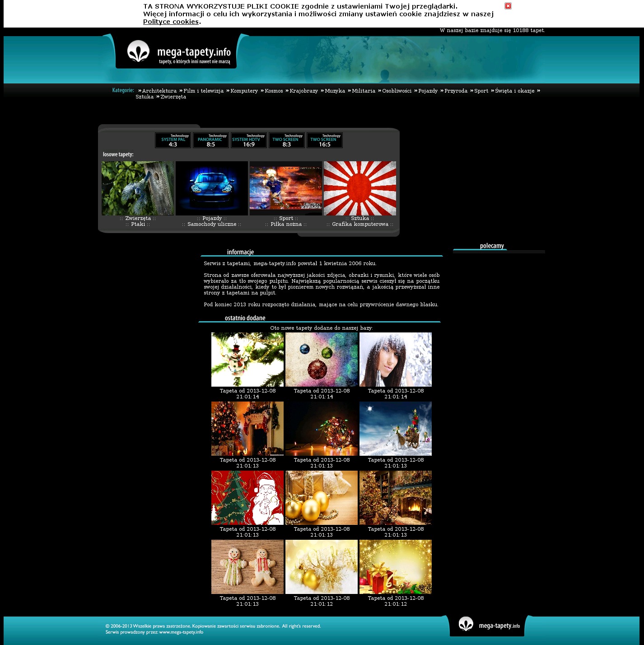Open the Święta i okazje category
Viewport: 644px width, 645px height.
(x=514, y=91)
